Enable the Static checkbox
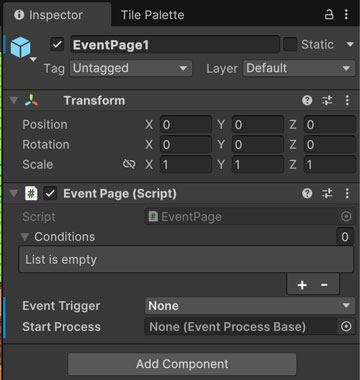This screenshot has height=380, width=360. 290,44
